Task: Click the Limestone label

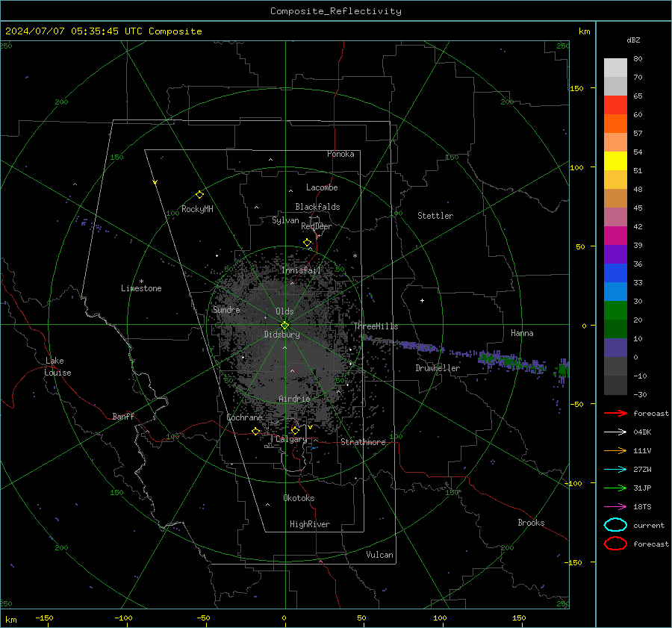Action: click(x=141, y=288)
